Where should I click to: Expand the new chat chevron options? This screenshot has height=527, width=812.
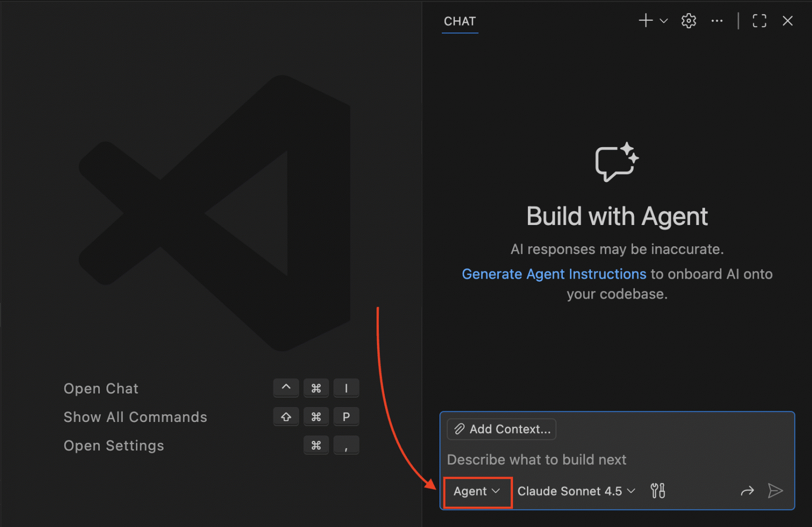pos(663,21)
